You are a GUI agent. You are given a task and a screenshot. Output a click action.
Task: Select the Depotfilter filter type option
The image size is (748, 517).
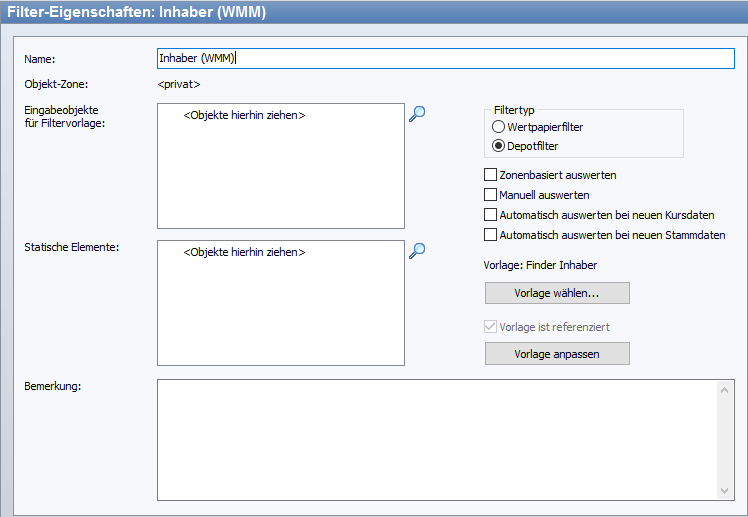point(499,146)
